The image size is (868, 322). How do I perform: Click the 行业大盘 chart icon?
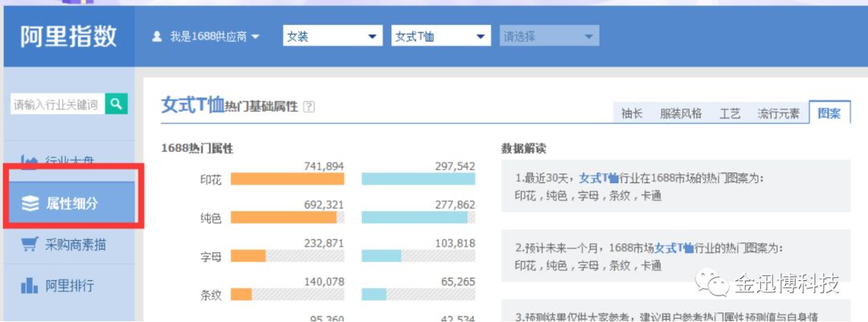pyautogui.click(x=30, y=161)
